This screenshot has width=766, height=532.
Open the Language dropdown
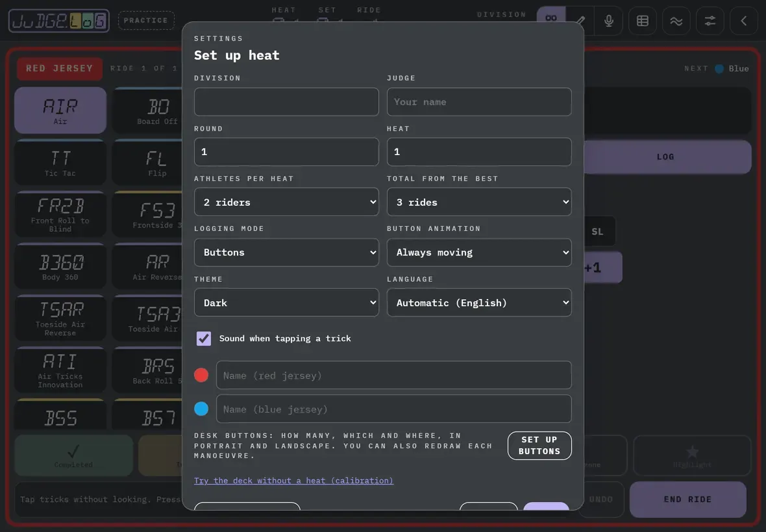tap(479, 302)
